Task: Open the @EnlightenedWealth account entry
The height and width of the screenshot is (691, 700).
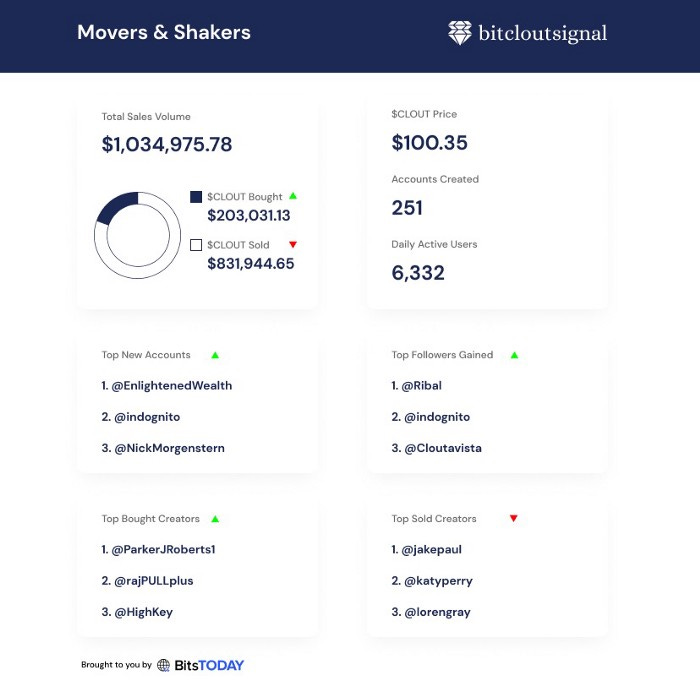Action: (x=167, y=386)
